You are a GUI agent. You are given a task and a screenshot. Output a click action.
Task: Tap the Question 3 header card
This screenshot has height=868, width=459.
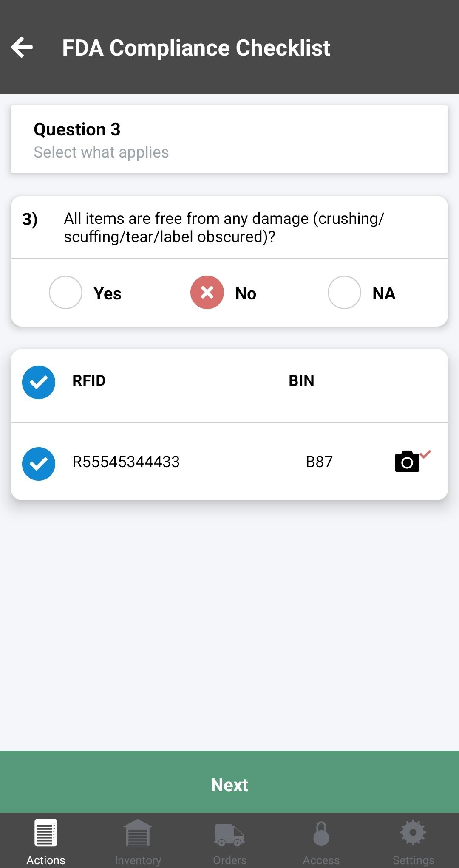(x=229, y=139)
